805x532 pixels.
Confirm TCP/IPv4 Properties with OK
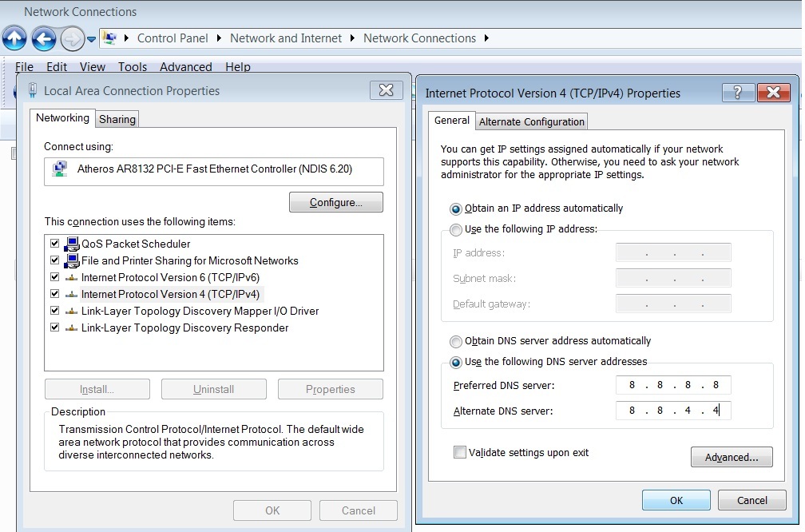pos(676,500)
